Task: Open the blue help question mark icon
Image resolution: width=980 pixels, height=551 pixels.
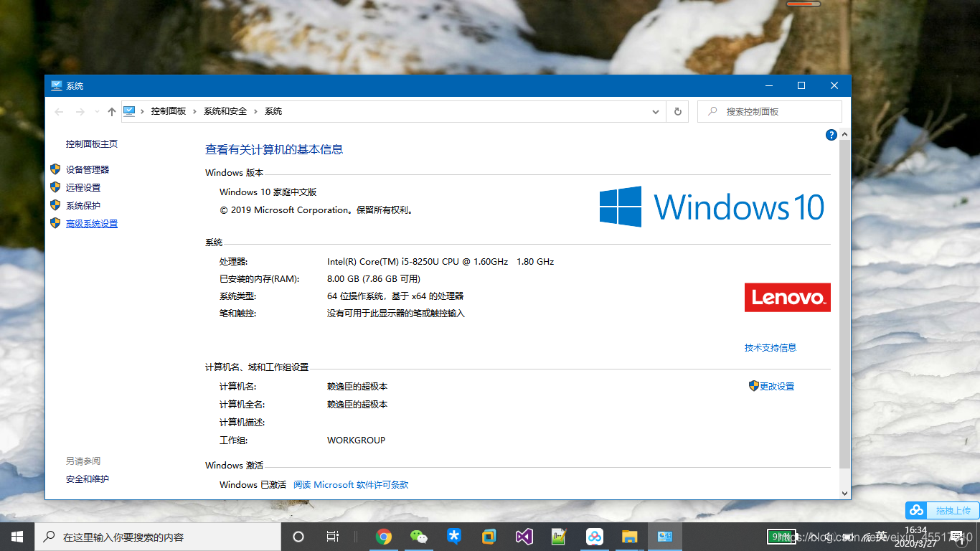Action: 831,135
